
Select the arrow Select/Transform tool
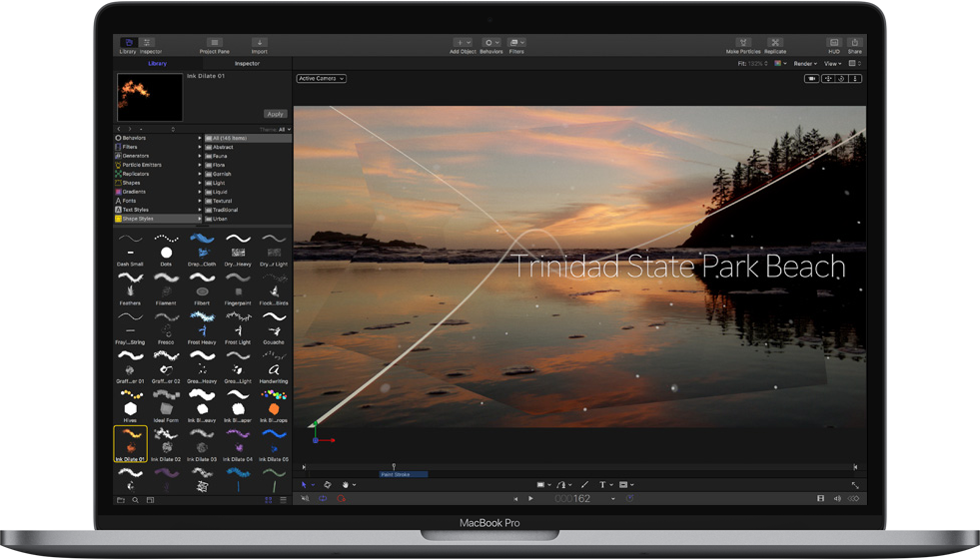coord(305,485)
